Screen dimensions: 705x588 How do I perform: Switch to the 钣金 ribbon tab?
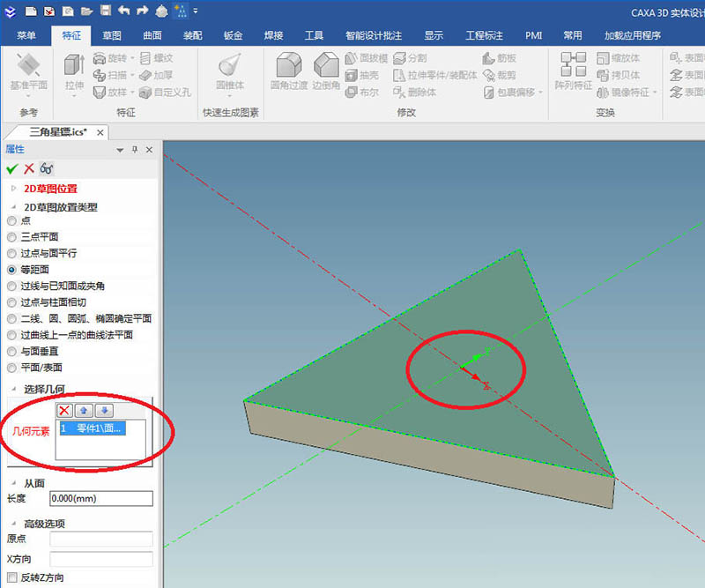coord(233,35)
